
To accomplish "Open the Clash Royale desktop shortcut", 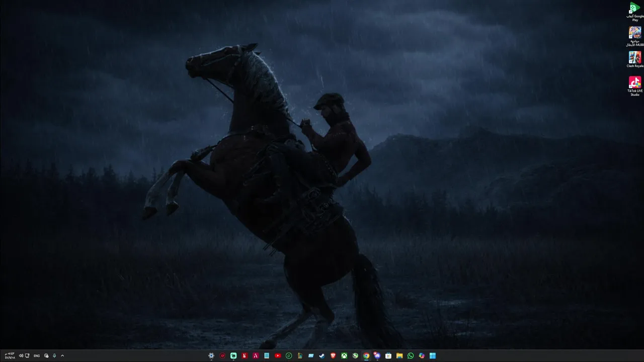I will click(x=635, y=59).
